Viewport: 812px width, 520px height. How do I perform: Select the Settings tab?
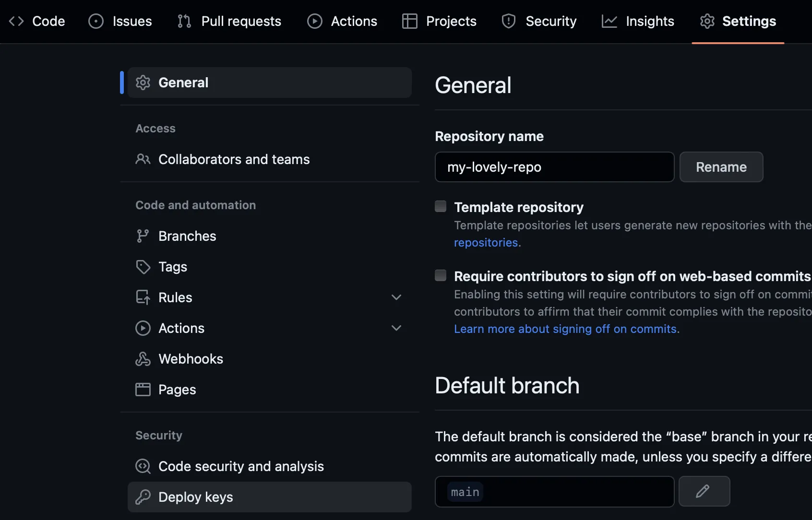738,21
